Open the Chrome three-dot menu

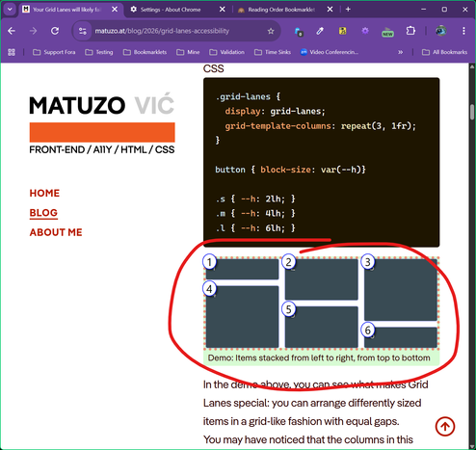click(x=463, y=31)
